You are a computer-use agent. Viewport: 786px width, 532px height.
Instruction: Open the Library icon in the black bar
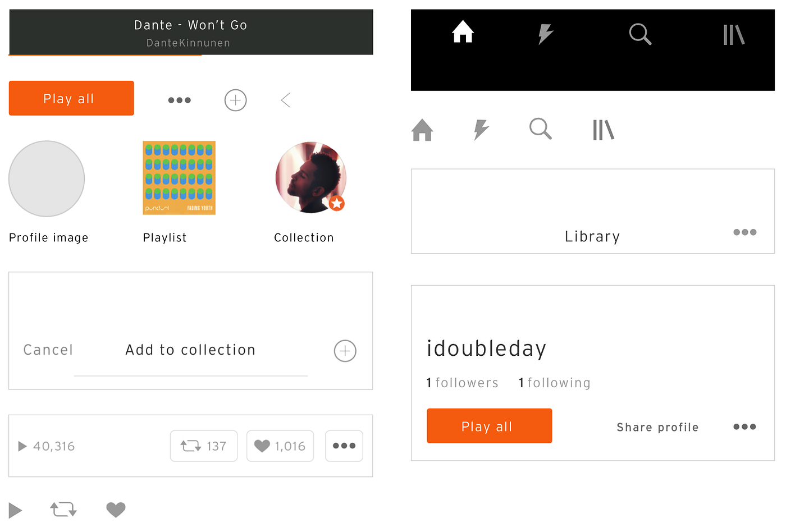(733, 34)
